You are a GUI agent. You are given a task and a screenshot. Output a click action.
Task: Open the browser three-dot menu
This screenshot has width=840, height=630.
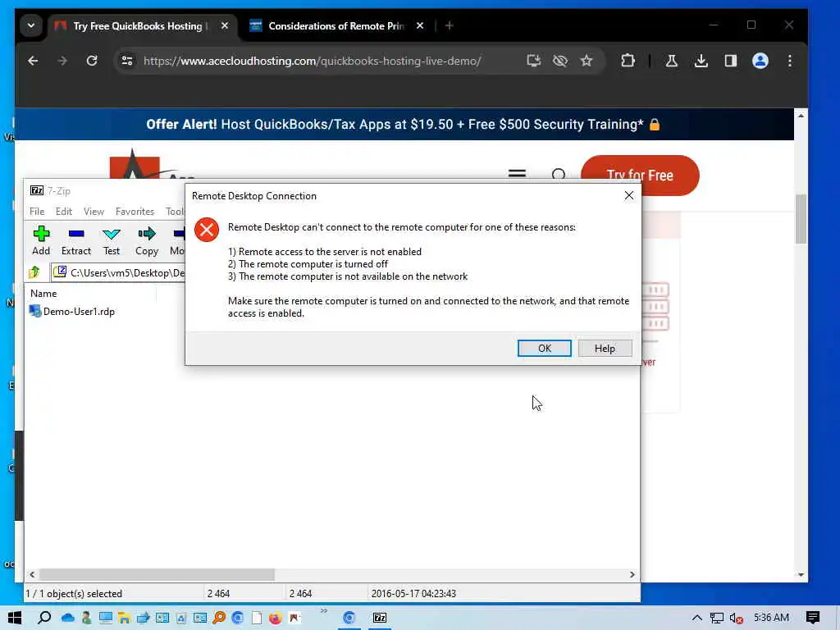(x=790, y=61)
